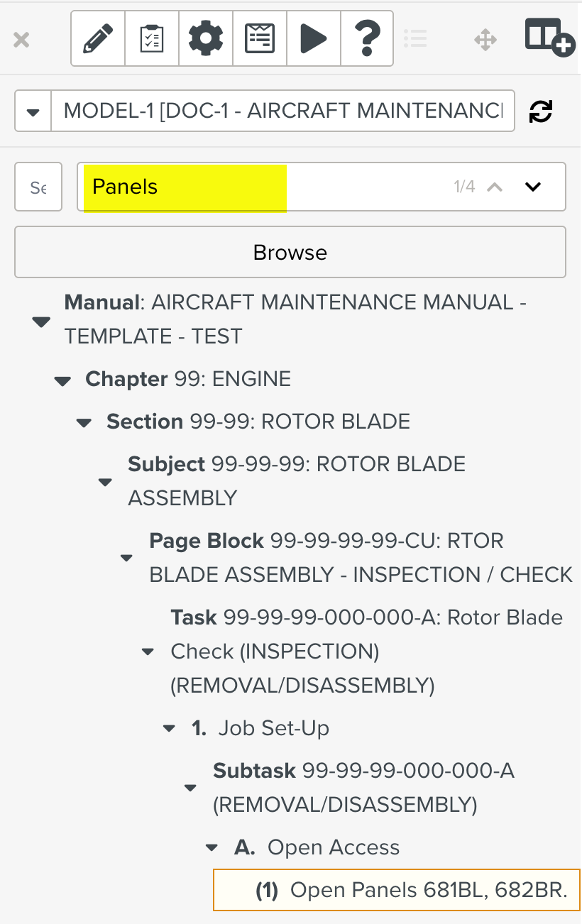Select the A. Open Access item
Image resolution: width=582 pixels, height=924 pixels.
333,847
